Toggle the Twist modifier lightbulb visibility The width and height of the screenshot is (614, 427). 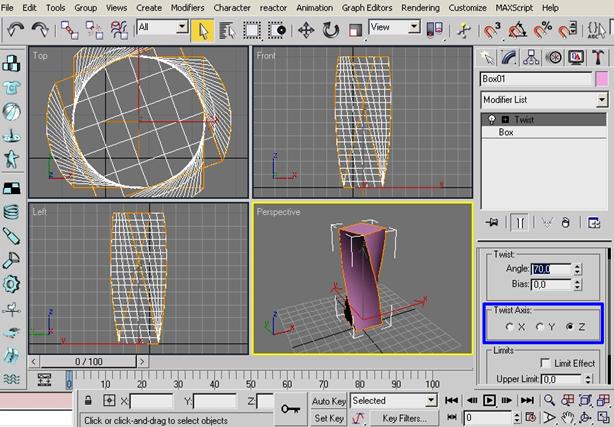tap(491, 118)
